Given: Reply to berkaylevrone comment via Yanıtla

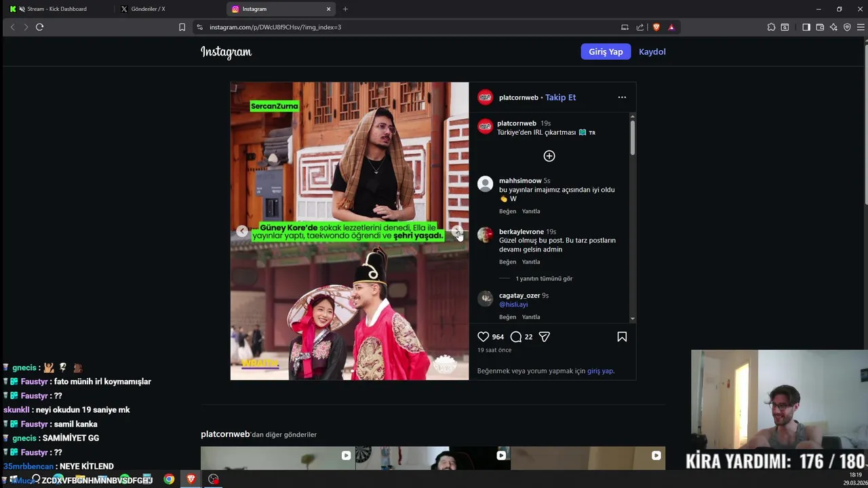Looking at the screenshot, I should 531,262.
